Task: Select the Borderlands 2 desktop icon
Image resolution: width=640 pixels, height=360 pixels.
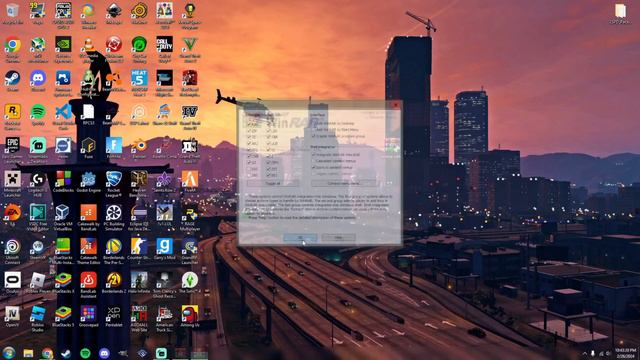Action: click(x=113, y=283)
